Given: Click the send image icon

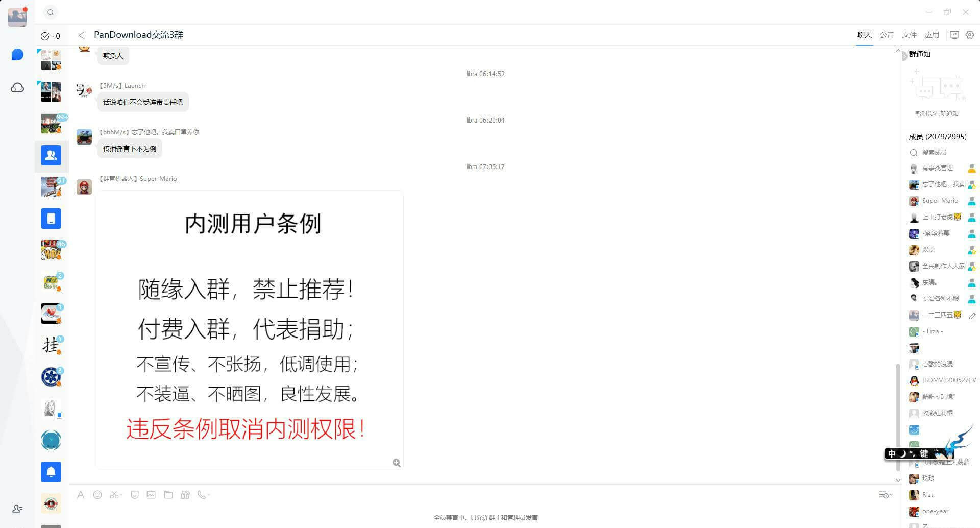Looking at the screenshot, I should pos(151,495).
